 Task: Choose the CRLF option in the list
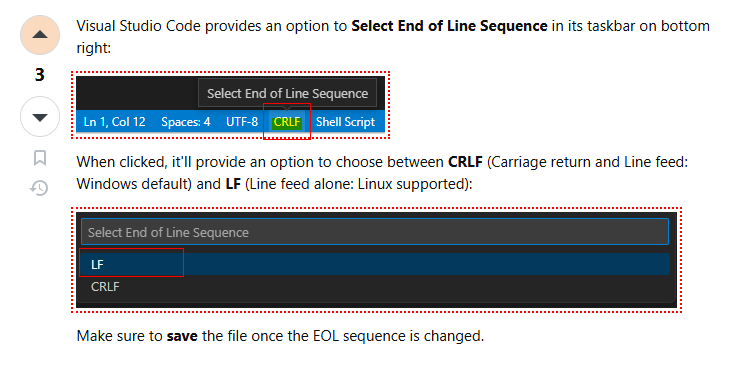375,287
